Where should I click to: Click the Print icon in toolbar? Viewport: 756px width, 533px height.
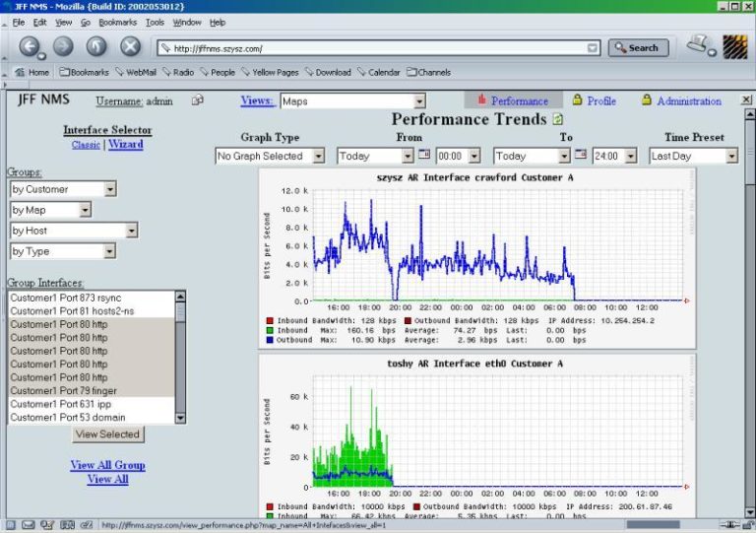coord(697,45)
